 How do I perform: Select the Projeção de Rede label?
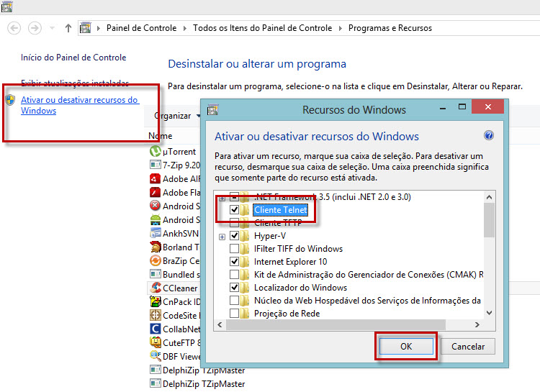pos(287,314)
